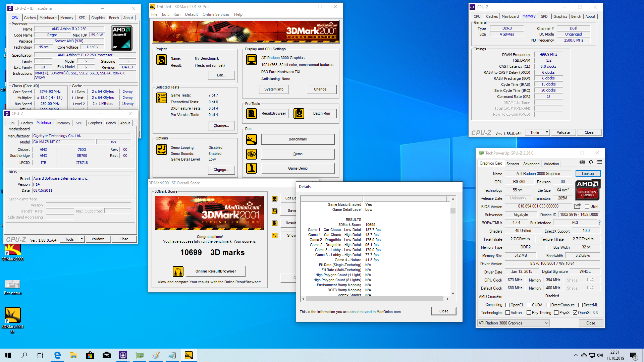Close the Details dialog

pos(444,311)
